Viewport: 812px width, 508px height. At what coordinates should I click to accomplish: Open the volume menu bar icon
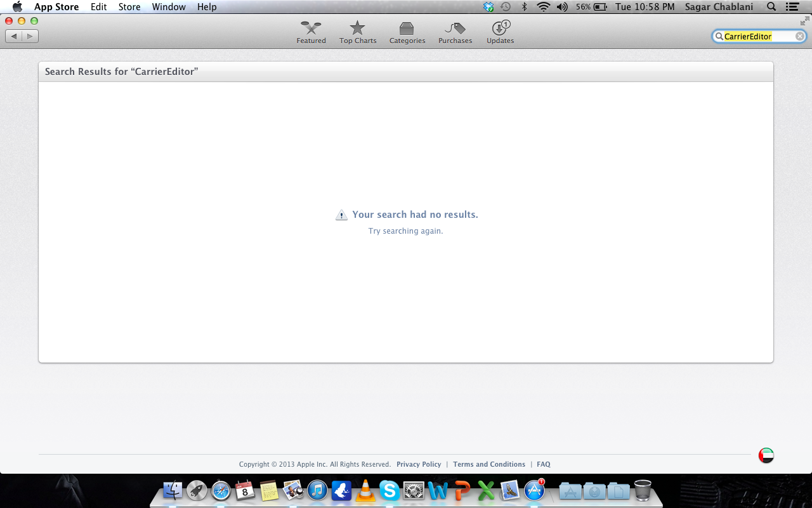coord(562,7)
